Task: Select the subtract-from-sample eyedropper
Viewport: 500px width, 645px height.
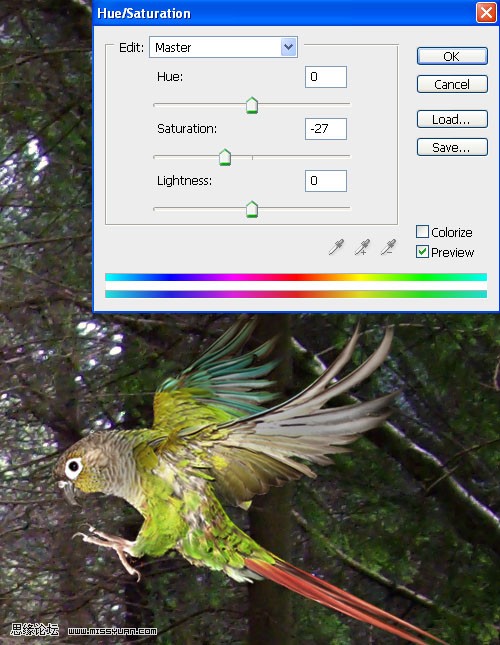Action: point(388,247)
